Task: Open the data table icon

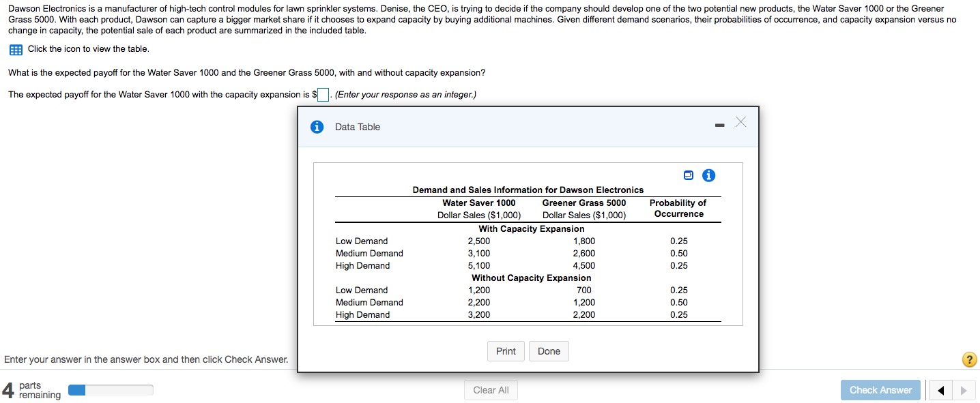Action: (15, 49)
